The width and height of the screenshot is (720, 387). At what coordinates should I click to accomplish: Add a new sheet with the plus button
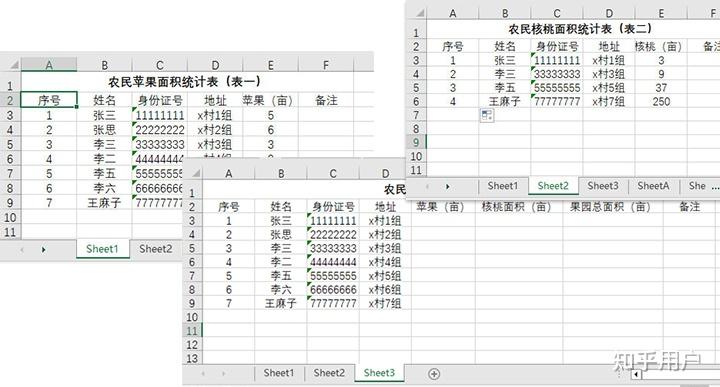point(433,374)
